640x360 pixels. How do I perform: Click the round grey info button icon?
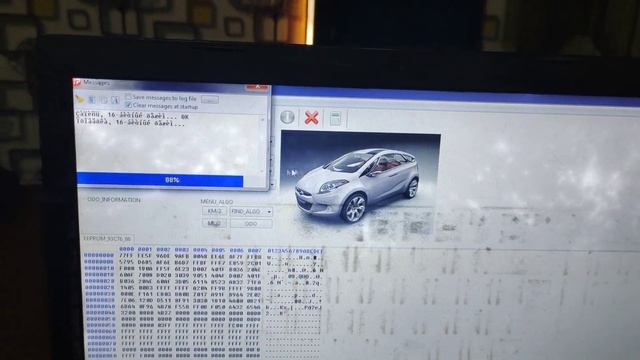287,117
